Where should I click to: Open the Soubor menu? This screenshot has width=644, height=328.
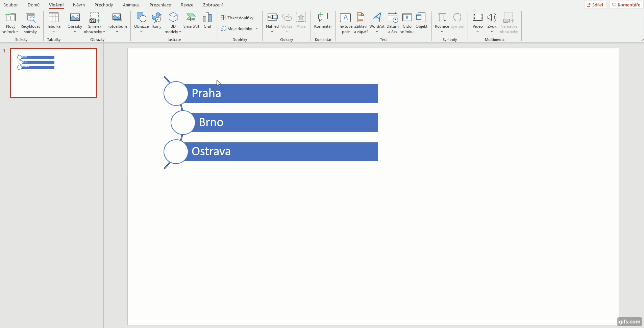(x=10, y=5)
